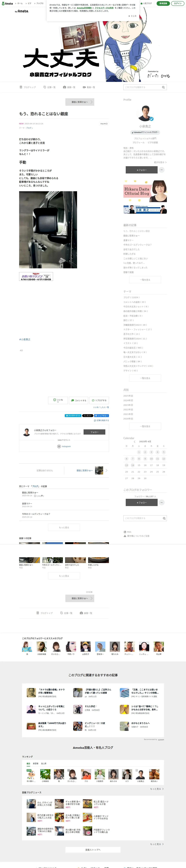
Task: Open アクセスデータの利用 link in notice
Action: click(x=104, y=8)
